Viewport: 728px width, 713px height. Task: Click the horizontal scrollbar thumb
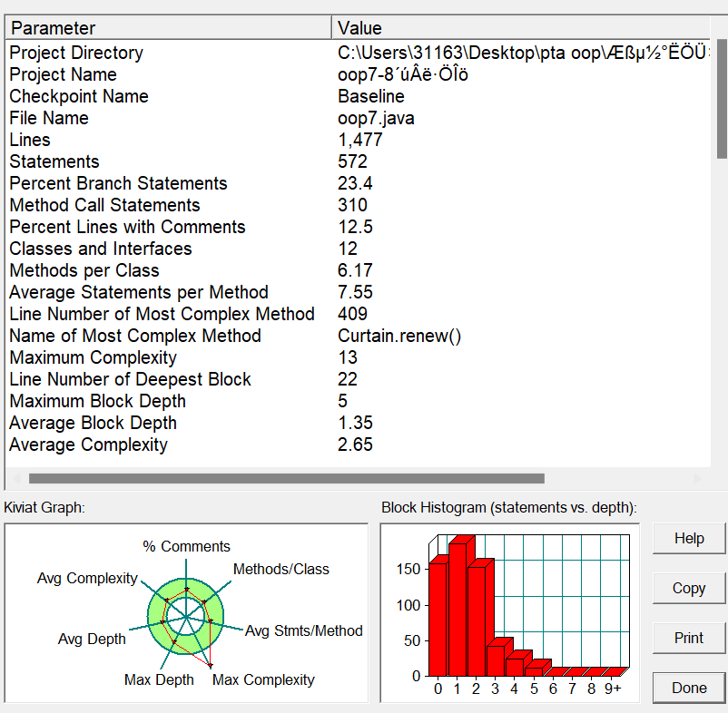(286, 478)
